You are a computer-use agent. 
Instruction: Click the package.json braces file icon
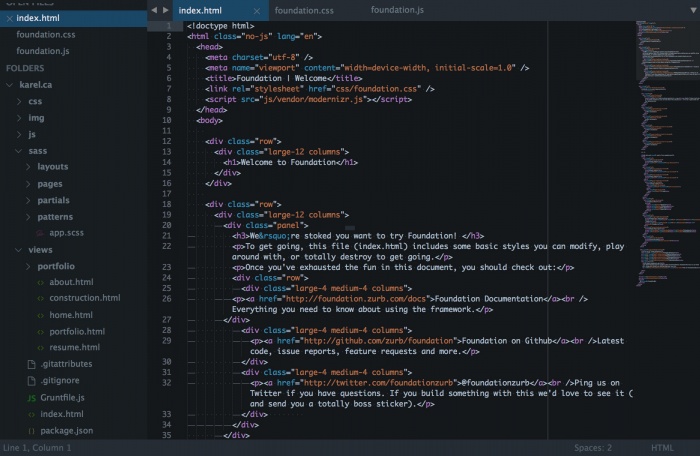(x=30, y=430)
